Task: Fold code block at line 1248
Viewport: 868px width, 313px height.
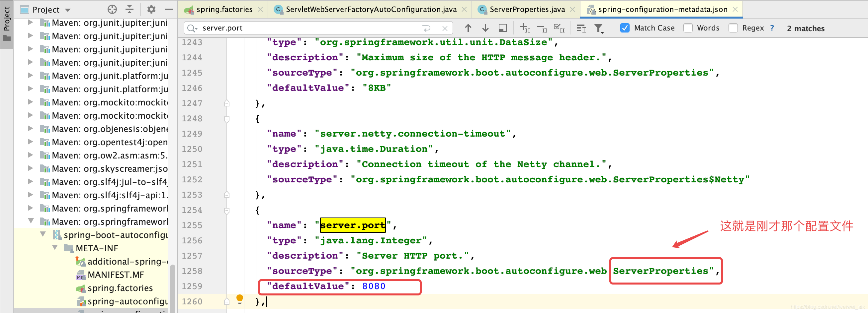Action: (x=227, y=119)
